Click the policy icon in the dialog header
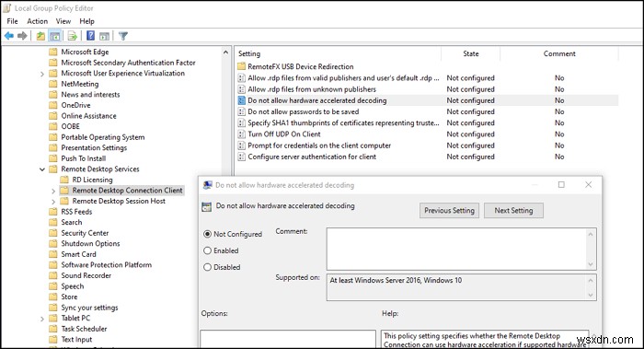This screenshot has width=644, height=349. [x=207, y=207]
